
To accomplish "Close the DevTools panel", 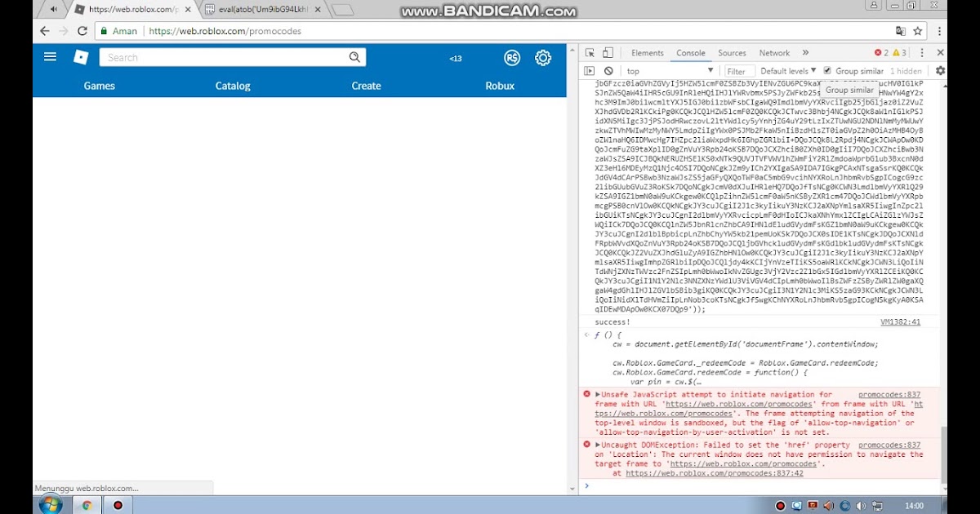I will [940, 53].
